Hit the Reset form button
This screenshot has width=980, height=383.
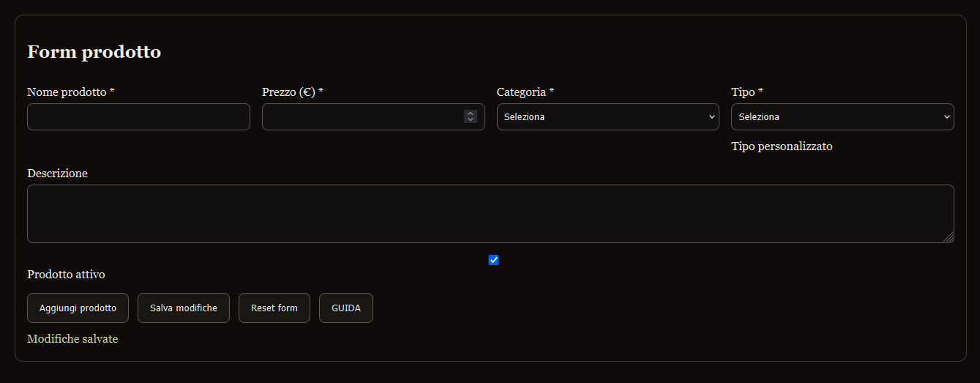[x=274, y=308]
